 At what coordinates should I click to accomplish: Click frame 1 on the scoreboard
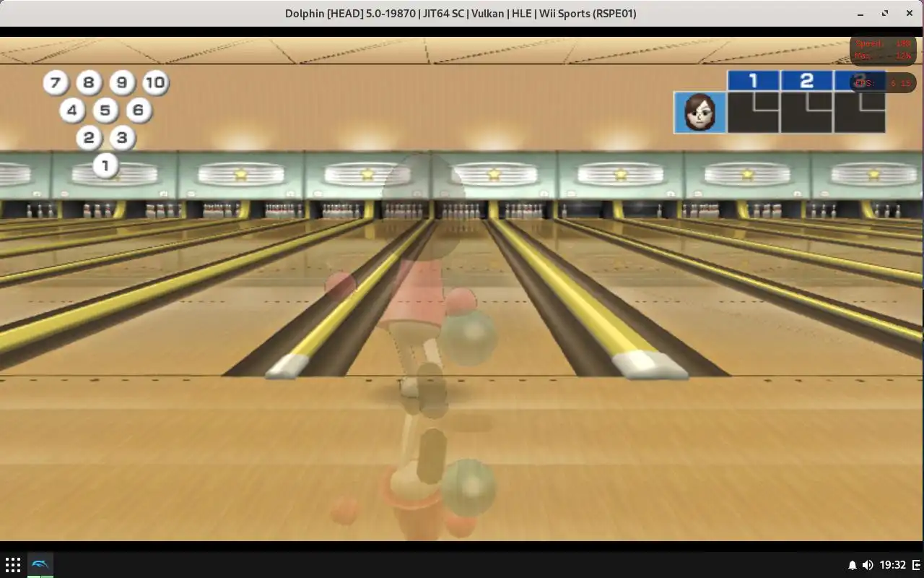753,101
